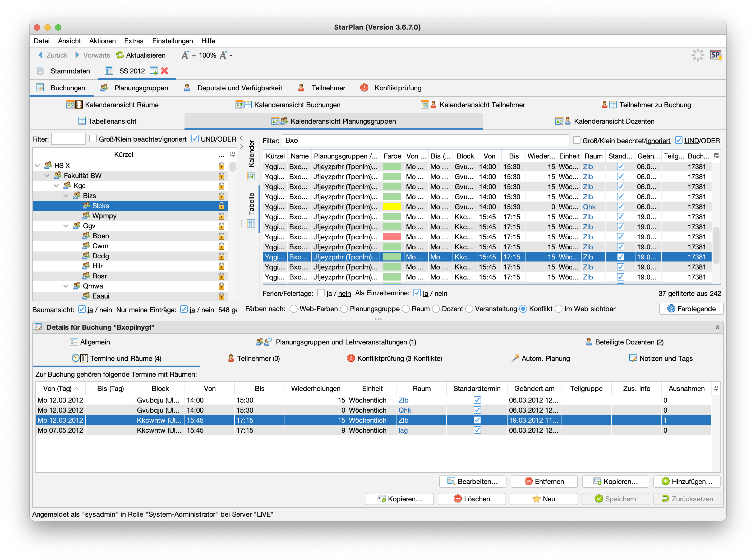Click the lock icon in the Slcks row
The width and height of the screenshot is (756, 560).
point(222,206)
